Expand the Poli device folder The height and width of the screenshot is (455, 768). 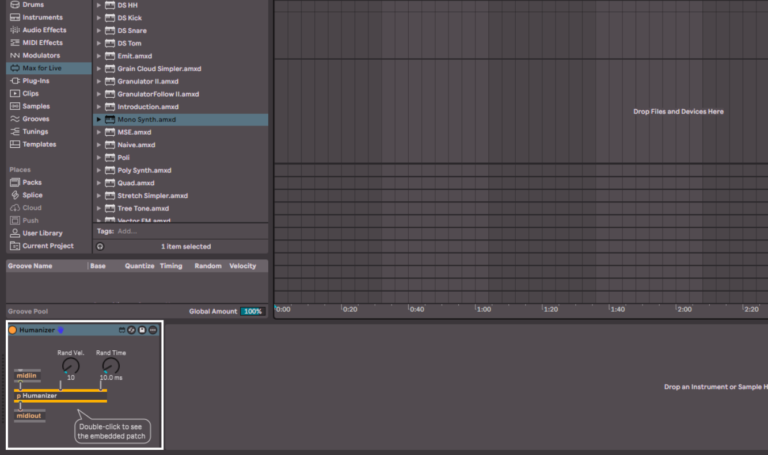pos(98,158)
